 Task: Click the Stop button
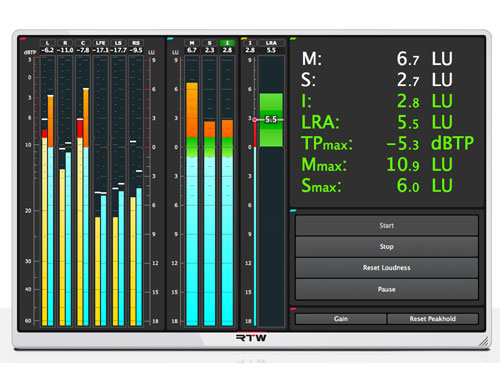[x=387, y=247]
